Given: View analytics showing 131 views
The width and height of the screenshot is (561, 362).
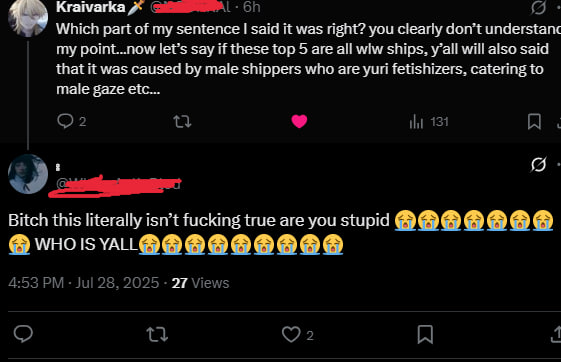Looking at the screenshot, I should click(429, 122).
